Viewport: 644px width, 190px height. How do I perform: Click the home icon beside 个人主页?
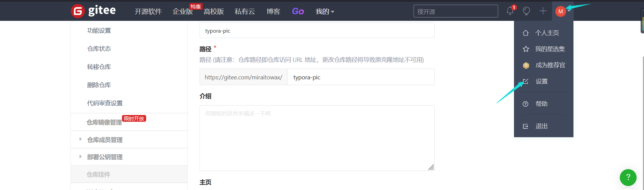coord(526,33)
